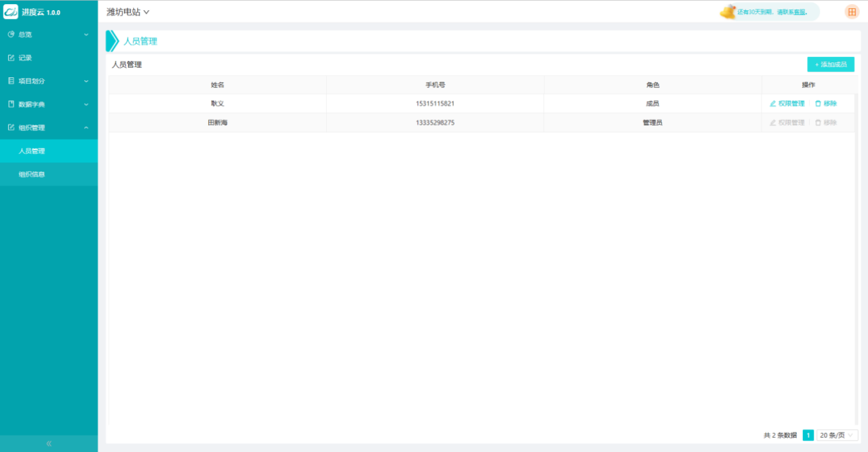Screen dimensions: 868x452
Task: Click the 进度云 logo icon
Action: tap(11, 12)
